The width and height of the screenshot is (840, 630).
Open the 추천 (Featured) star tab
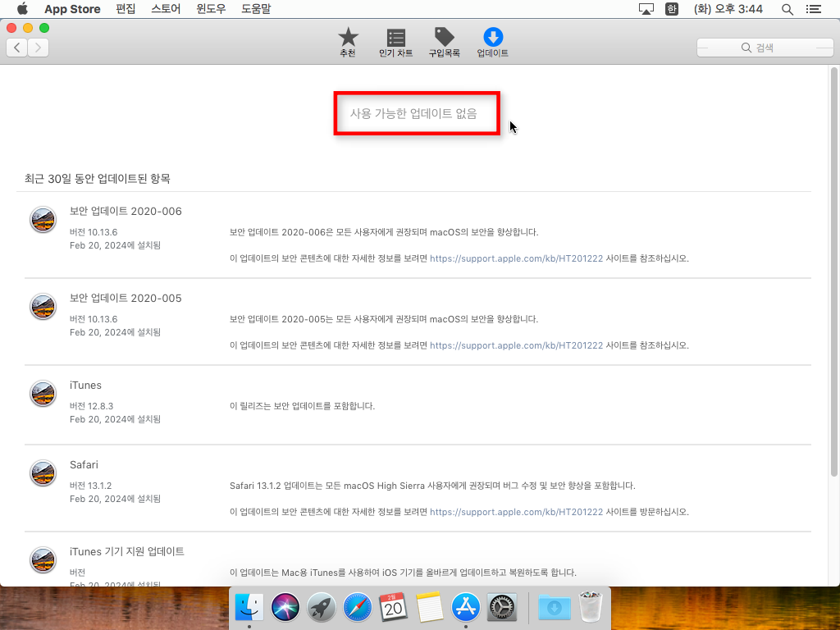coord(348,43)
